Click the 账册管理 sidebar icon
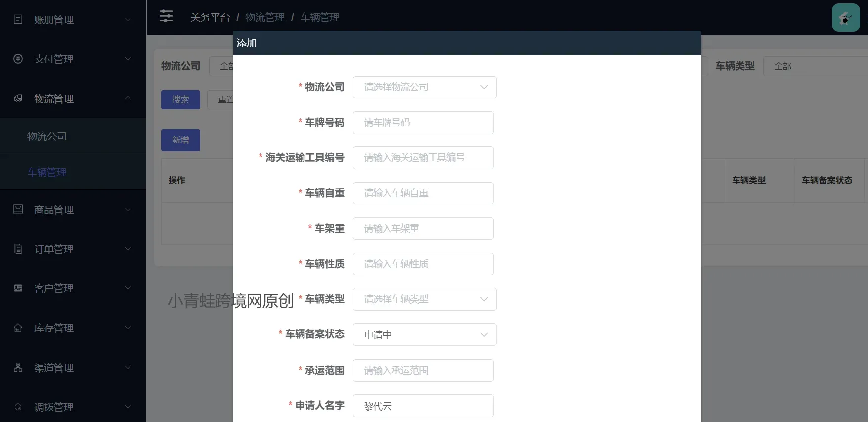The height and width of the screenshot is (422, 868). [x=18, y=20]
